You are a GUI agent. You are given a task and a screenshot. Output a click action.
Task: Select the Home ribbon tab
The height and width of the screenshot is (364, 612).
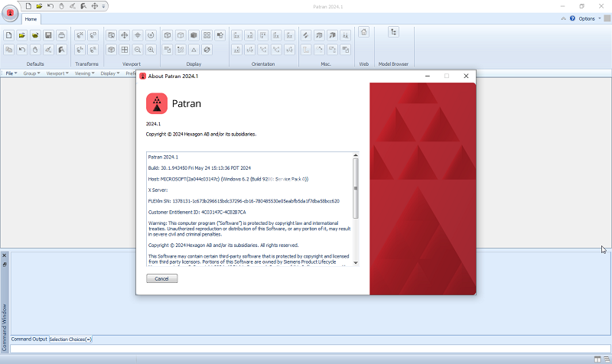(x=31, y=18)
